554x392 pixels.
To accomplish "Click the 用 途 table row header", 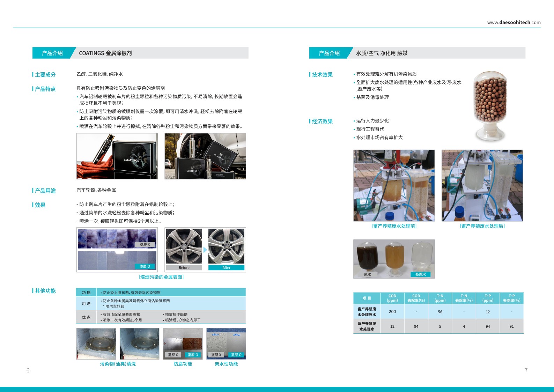I will (x=86, y=304).
